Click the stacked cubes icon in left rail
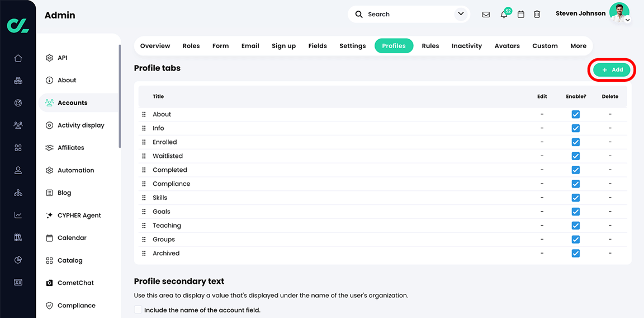The width and height of the screenshot is (644, 318). coord(18,81)
